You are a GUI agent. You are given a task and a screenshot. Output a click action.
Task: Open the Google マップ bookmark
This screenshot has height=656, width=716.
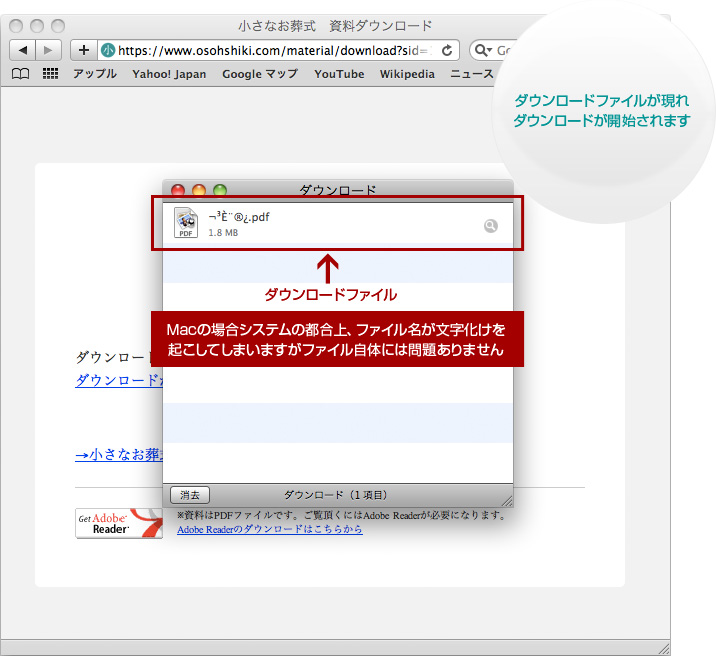tap(260, 74)
